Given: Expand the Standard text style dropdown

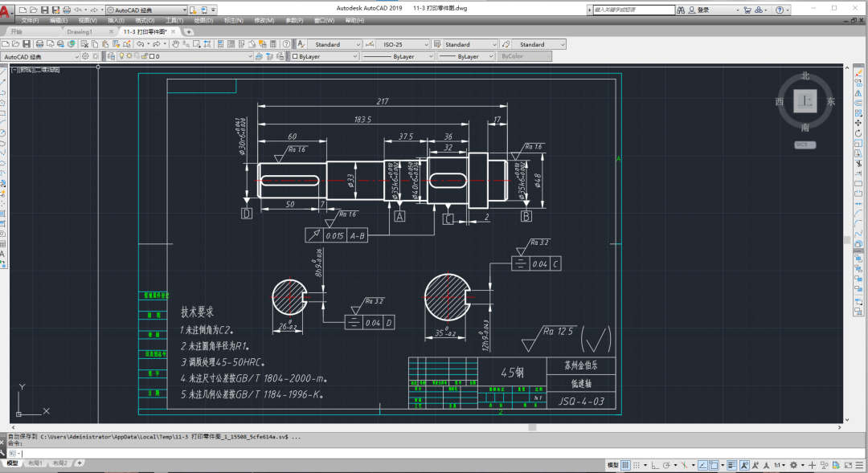Looking at the screenshot, I should pos(358,44).
